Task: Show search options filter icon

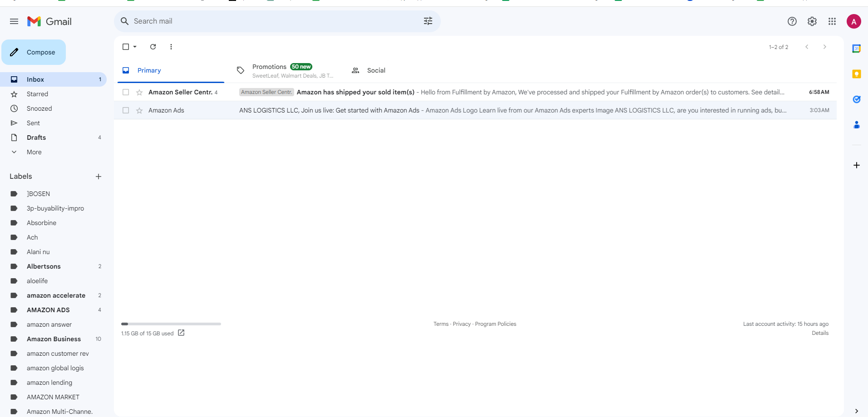Action: click(x=428, y=21)
